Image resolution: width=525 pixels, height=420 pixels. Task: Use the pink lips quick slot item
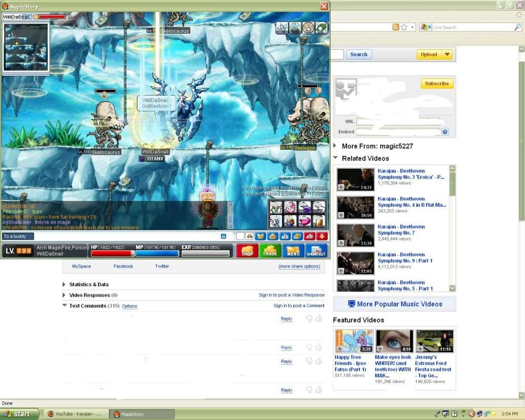(305, 221)
